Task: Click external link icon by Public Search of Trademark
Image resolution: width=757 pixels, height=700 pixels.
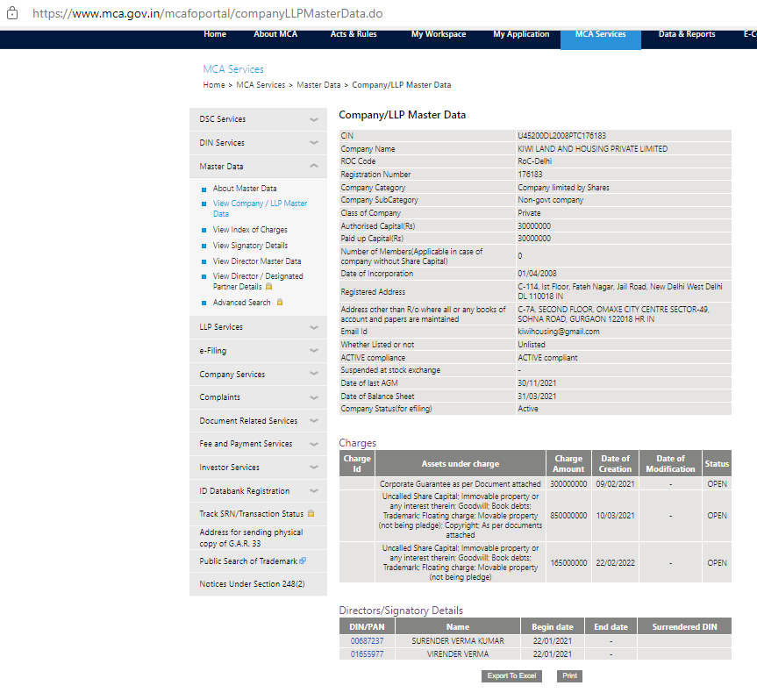Action: click(x=303, y=561)
